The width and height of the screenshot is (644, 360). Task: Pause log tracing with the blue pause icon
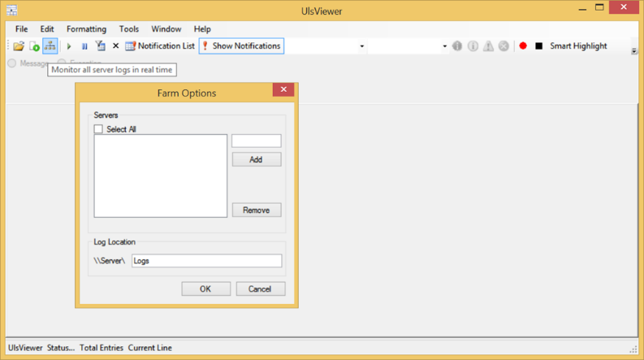(84, 46)
